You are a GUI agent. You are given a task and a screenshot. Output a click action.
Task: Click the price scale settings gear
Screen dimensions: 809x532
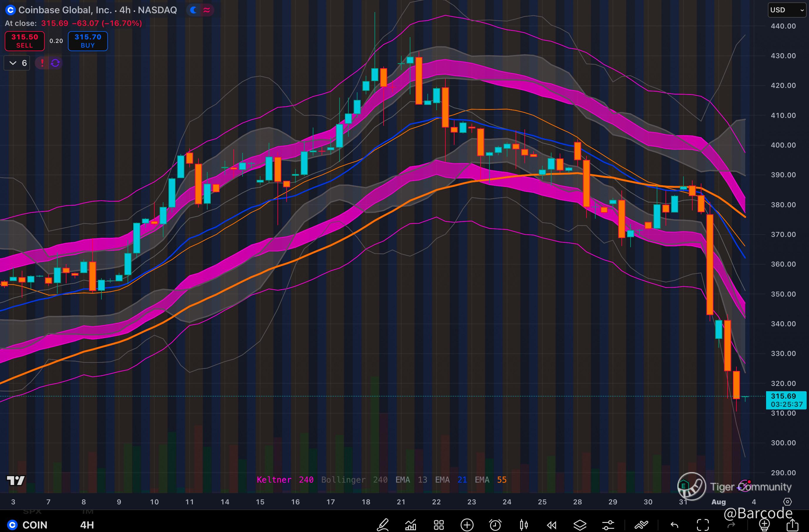point(787,502)
